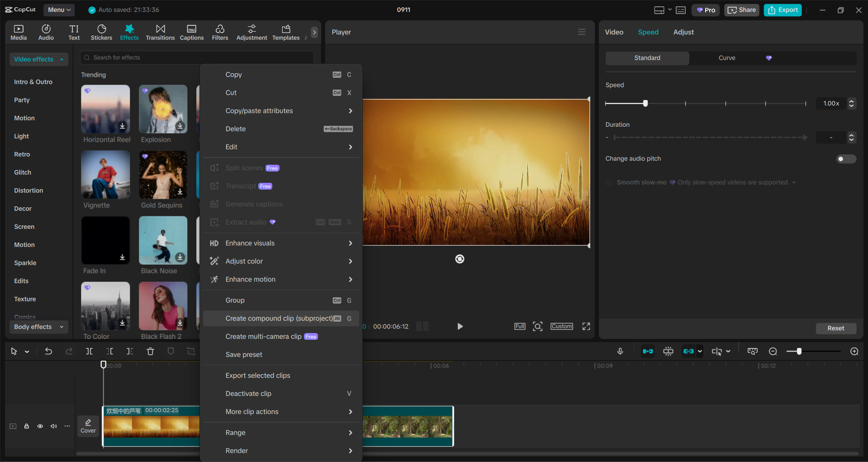Viewport: 868px width, 462px height.
Task: Select the Audio panel icon
Action: pos(46,32)
